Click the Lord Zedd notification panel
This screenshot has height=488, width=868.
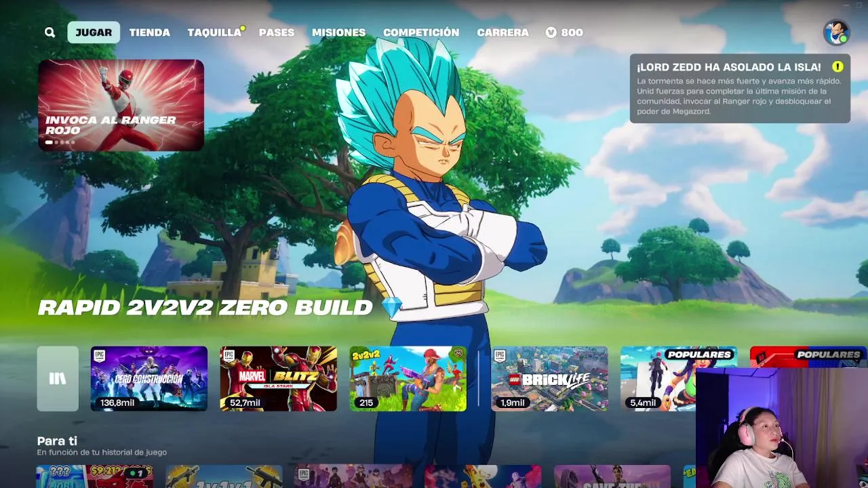(740, 89)
